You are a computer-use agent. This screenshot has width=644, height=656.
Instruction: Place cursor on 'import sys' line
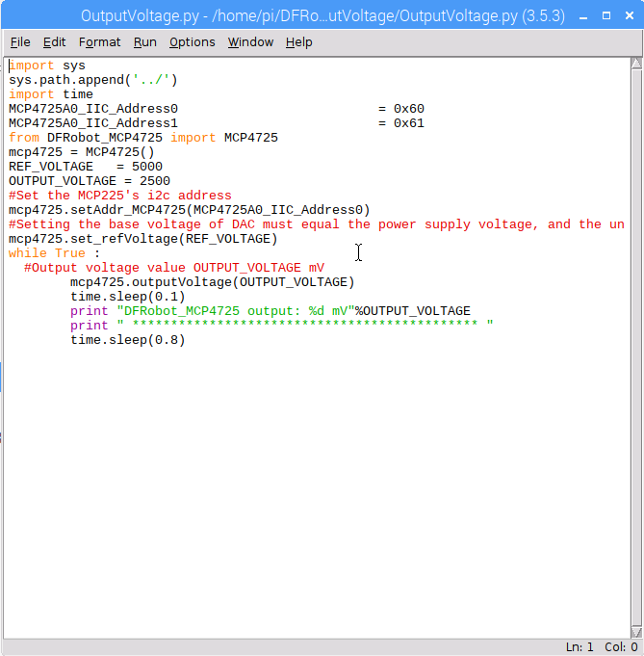(x=47, y=66)
